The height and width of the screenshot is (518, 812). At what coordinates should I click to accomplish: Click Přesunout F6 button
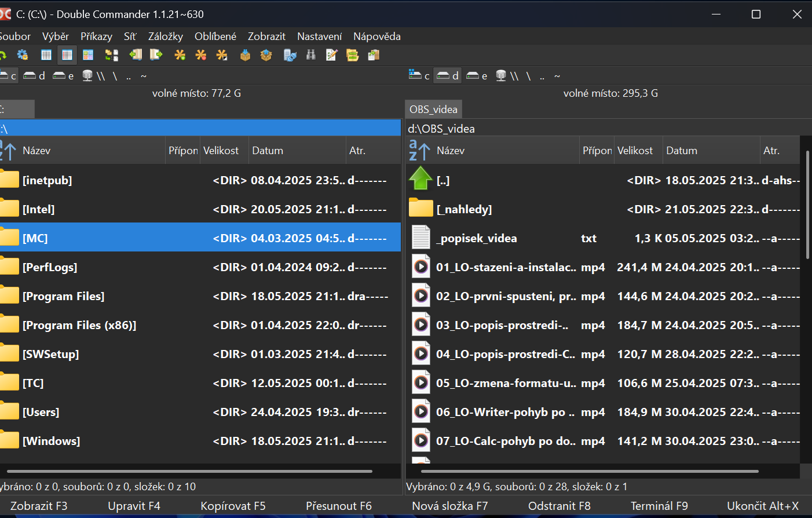[x=339, y=506]
